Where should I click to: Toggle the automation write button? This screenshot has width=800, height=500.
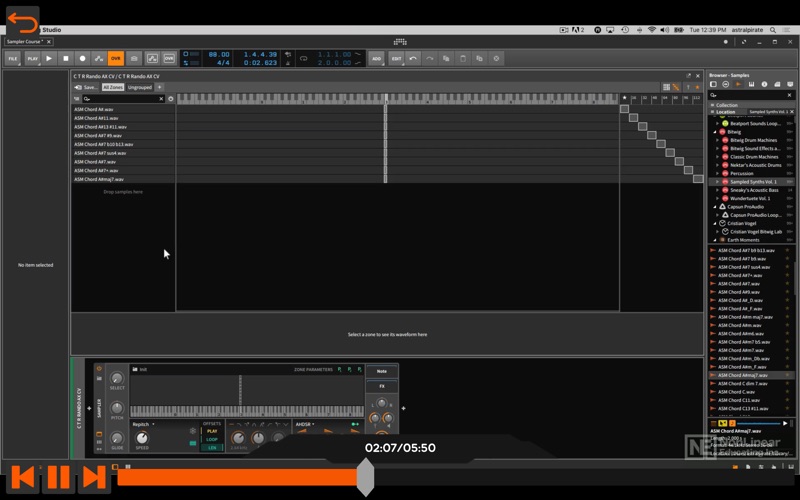click(99, 59)
